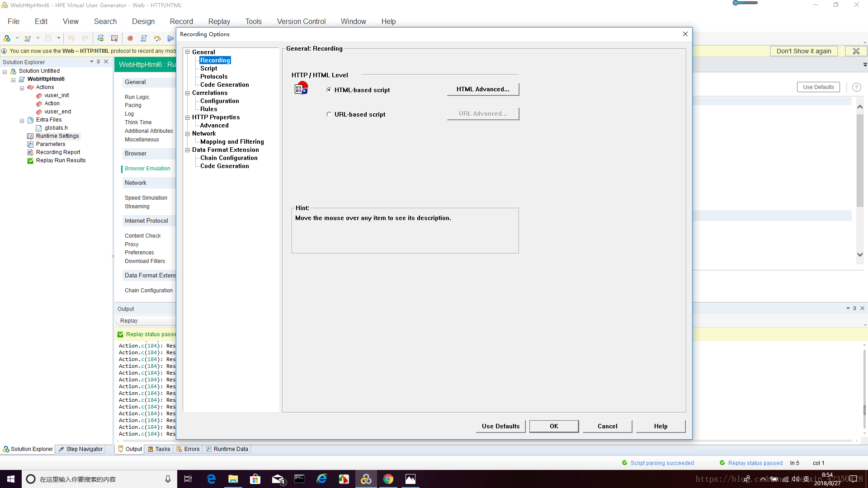Click the Run script icon in toolbar

(170, 38)
